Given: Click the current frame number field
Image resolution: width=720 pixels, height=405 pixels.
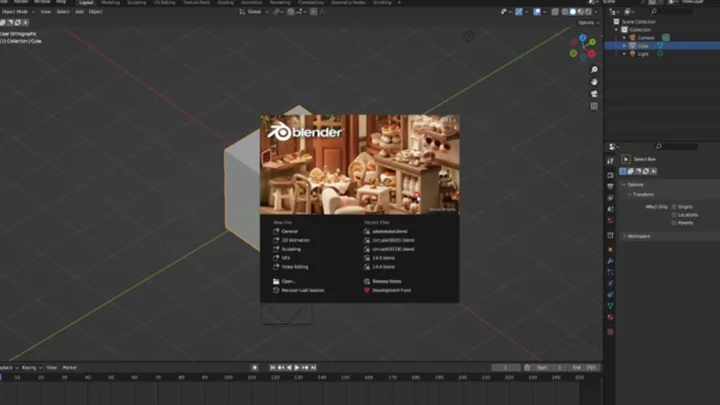Looking at the screenshot, I should click(506, 368).
